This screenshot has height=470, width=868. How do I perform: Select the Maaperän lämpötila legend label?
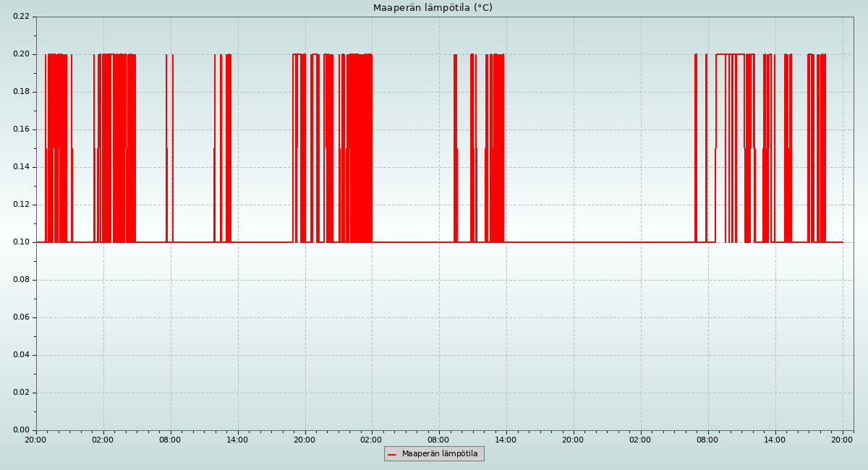[x=440, y=454]
